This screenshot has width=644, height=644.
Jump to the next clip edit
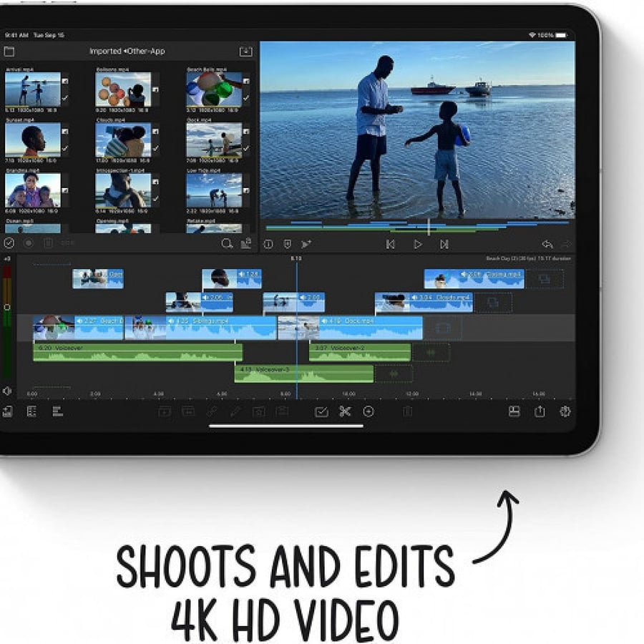(x=444, y=245)
